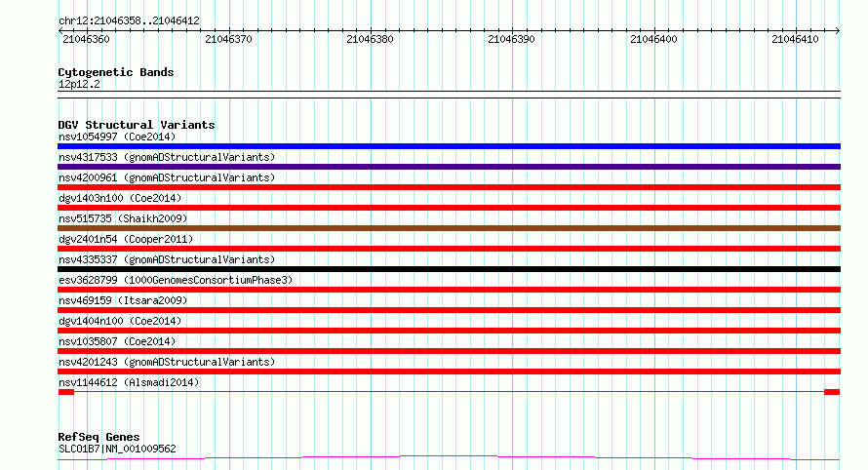Click the black nsv4335337 variant bar
Image resolution: width=868 pixels, height=470 pixels.
tap(449, 269)
